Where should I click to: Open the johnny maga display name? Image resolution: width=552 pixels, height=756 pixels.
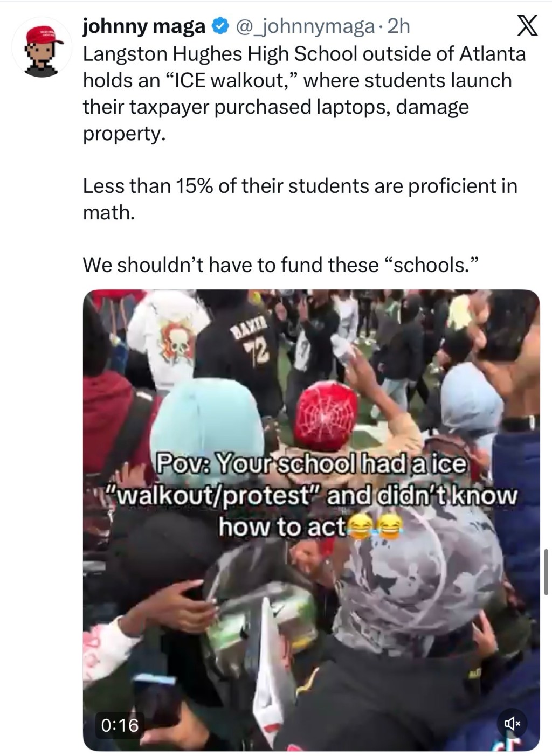tap(144, 26)
